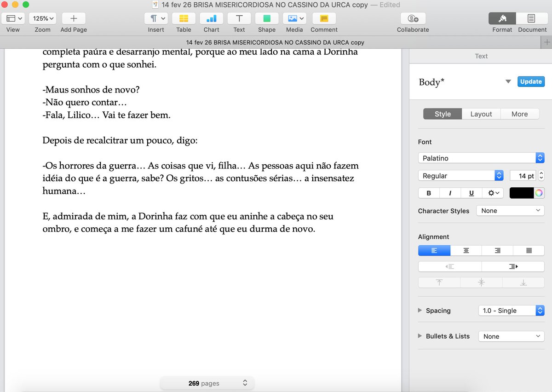This screenshot has width=552, height=392.
Task: Open the Palatino font dropdown
Action: pyautogui.click(x=481, y=158)
